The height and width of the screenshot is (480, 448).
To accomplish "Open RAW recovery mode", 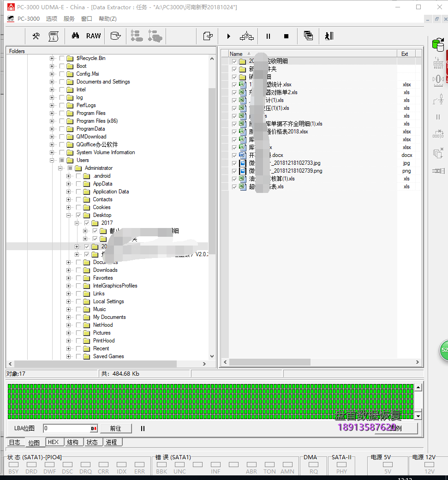I will click(x=93, y=36).
